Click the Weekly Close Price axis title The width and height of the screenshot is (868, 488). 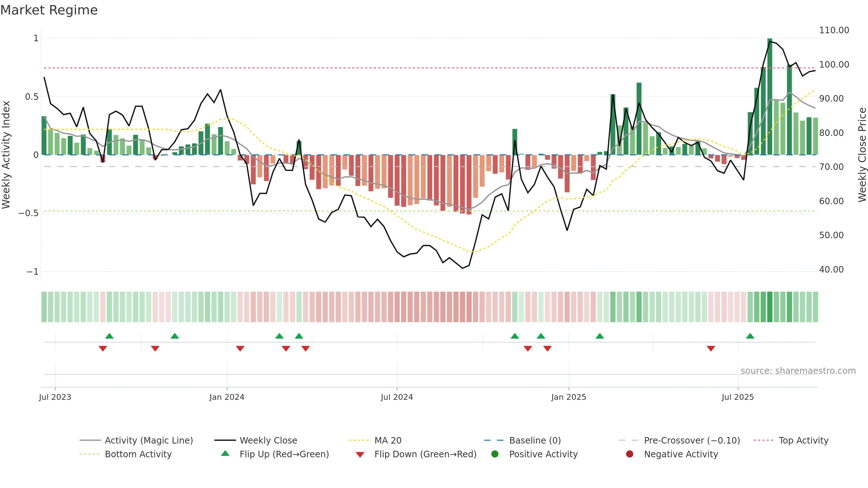[x=863, y=155]
